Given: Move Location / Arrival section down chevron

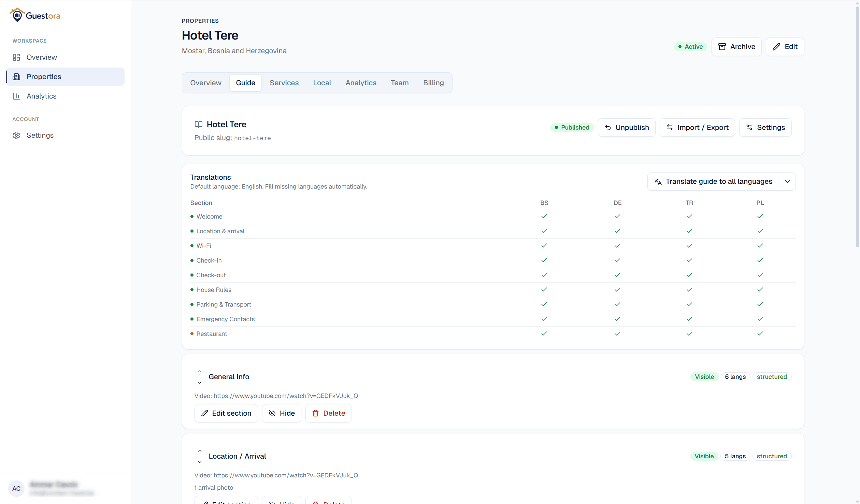Looking at the screenshot, I should click(x=200, y=462).
